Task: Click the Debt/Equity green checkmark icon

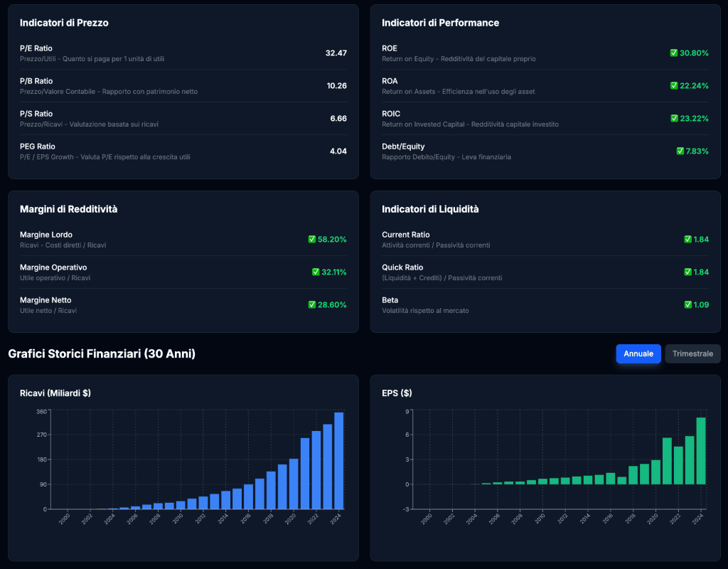Action: click(x=680, y=151)
